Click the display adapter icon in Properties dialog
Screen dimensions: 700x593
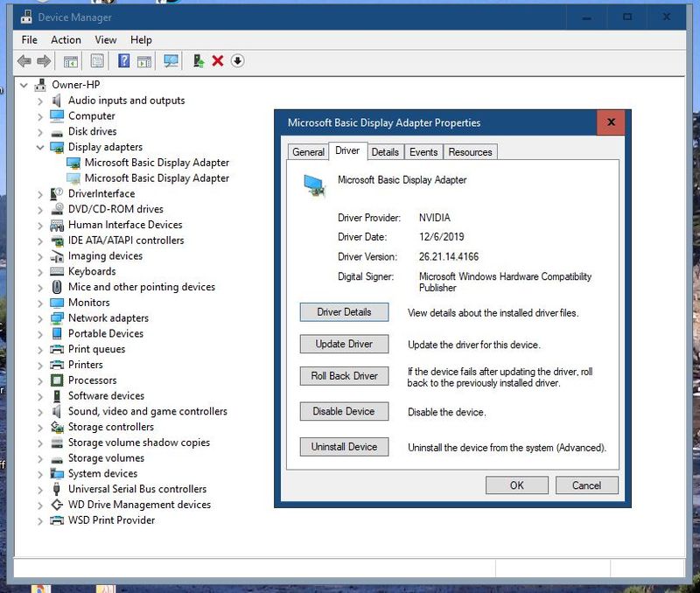pyautogui.click(x=314, y=186)
